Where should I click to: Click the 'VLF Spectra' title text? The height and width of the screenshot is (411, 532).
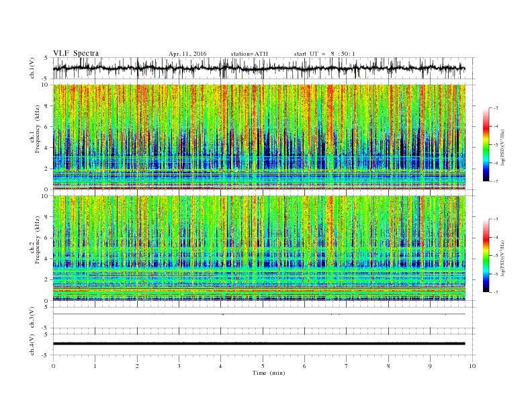[x=76, y=53]
